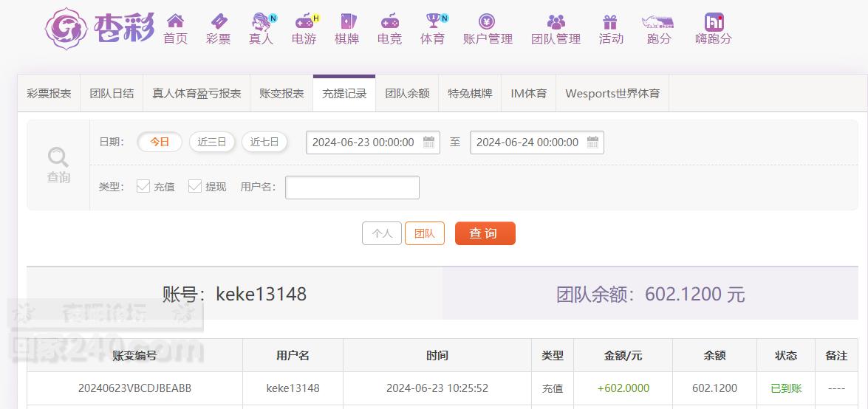Select the 真人 live casino icon
The height and width of the screenshot is (409, 868).
click(x=262, y=21)
